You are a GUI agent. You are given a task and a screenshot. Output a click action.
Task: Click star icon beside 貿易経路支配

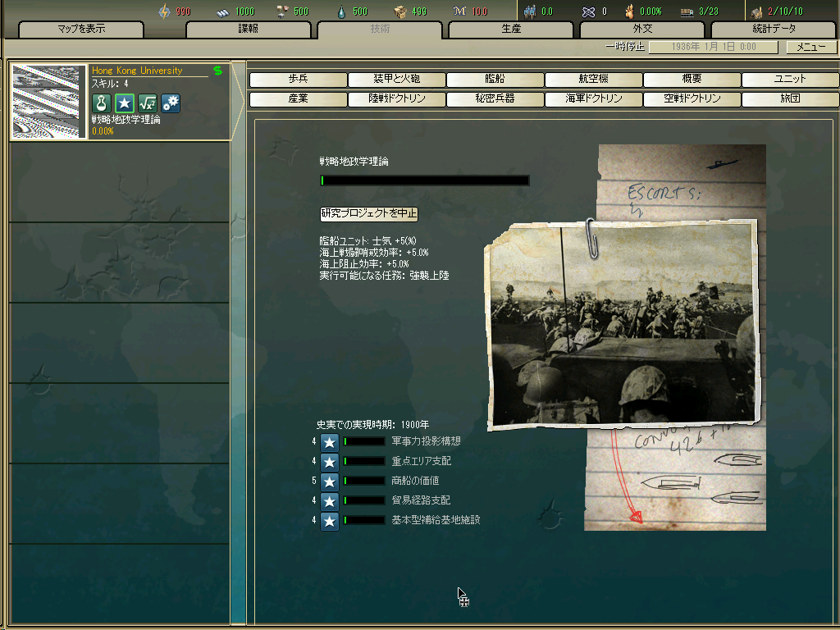tap(330, 501)
